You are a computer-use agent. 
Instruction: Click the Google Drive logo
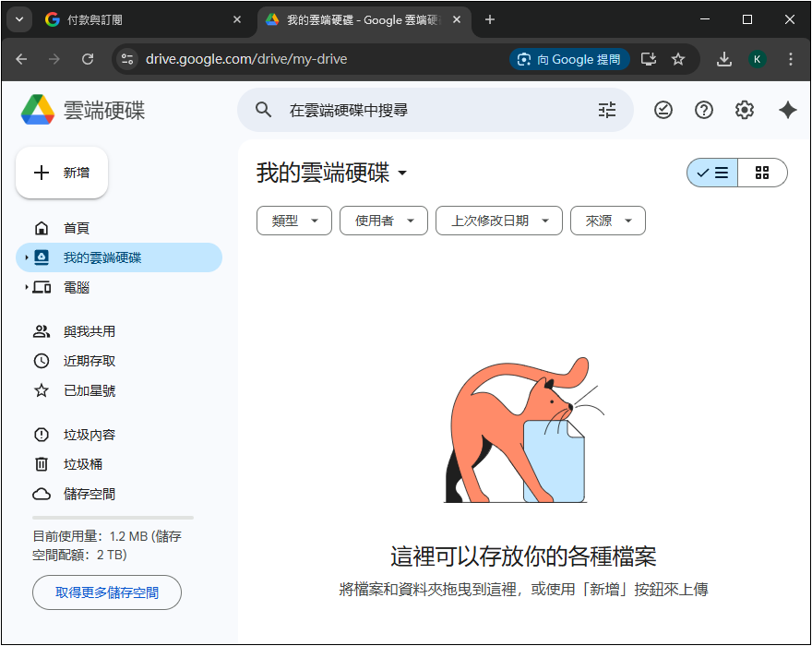click(38, 111)
